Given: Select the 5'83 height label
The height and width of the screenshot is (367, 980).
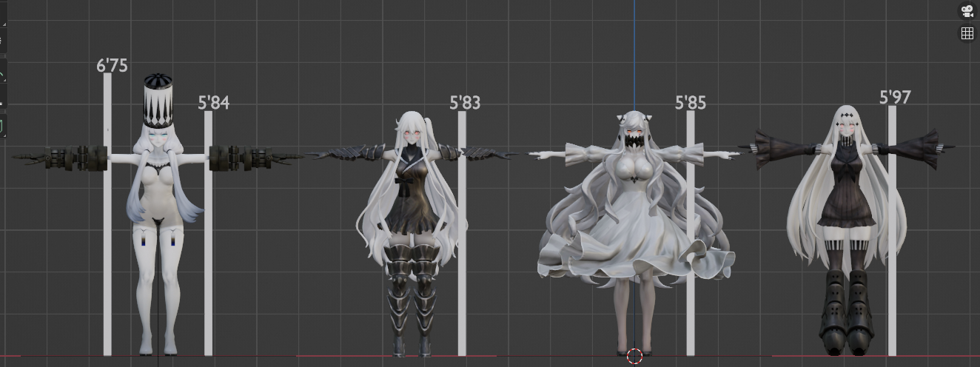Looking at the screenshot, I should click(x=465, y=103).
